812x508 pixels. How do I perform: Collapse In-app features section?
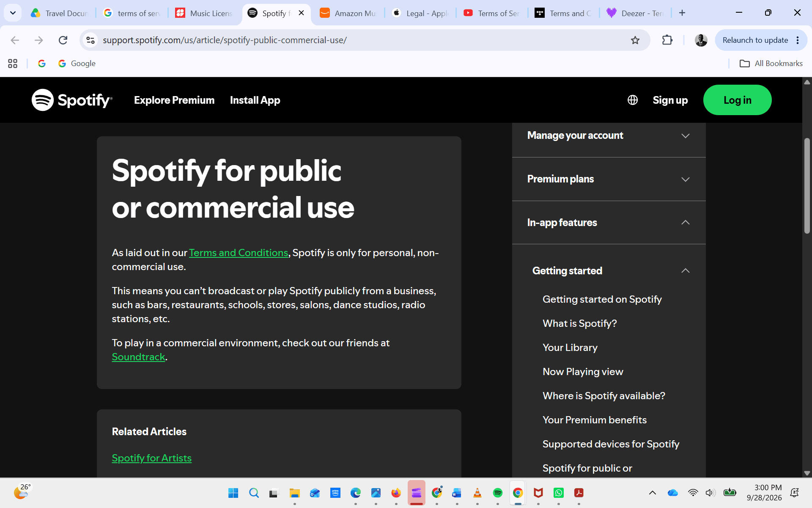[609, 223]
